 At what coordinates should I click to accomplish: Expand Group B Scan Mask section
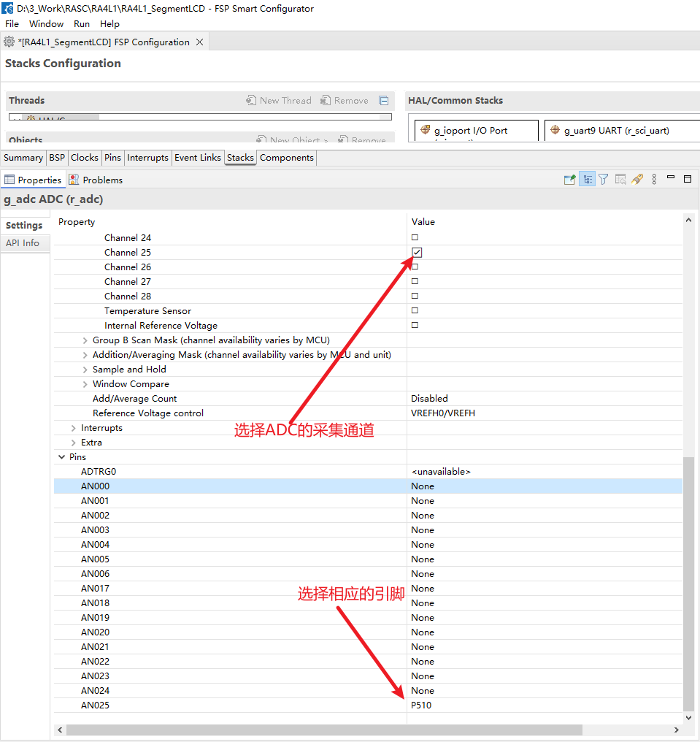tap(85, 340)
